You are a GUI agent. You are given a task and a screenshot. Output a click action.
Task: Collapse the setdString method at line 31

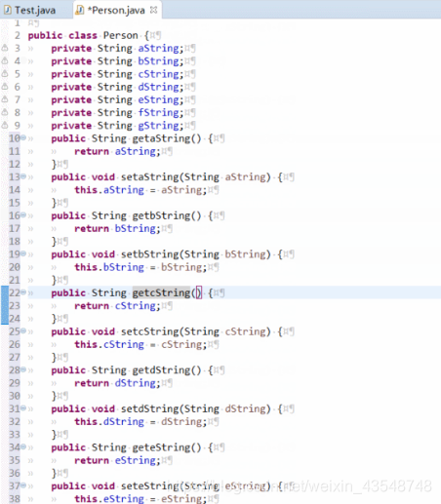(23, 408)
